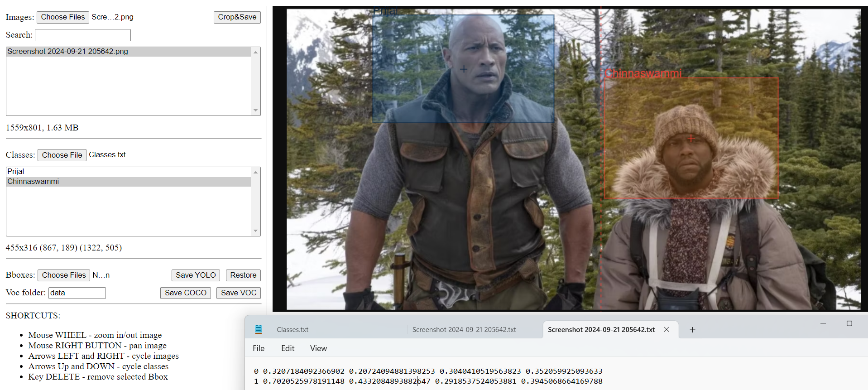This screenshot has width=868, height=390.
Task: Click Choose File button for Classes
Action: coord(62,155)
